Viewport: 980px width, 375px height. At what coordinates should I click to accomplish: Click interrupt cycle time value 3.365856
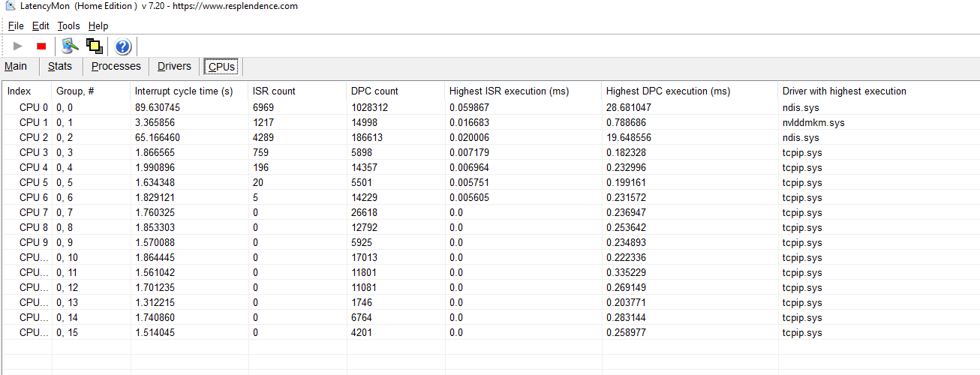coord(155,122)
